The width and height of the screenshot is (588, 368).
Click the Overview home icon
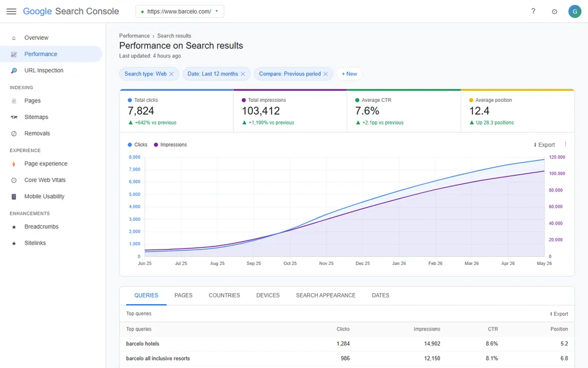14,38
